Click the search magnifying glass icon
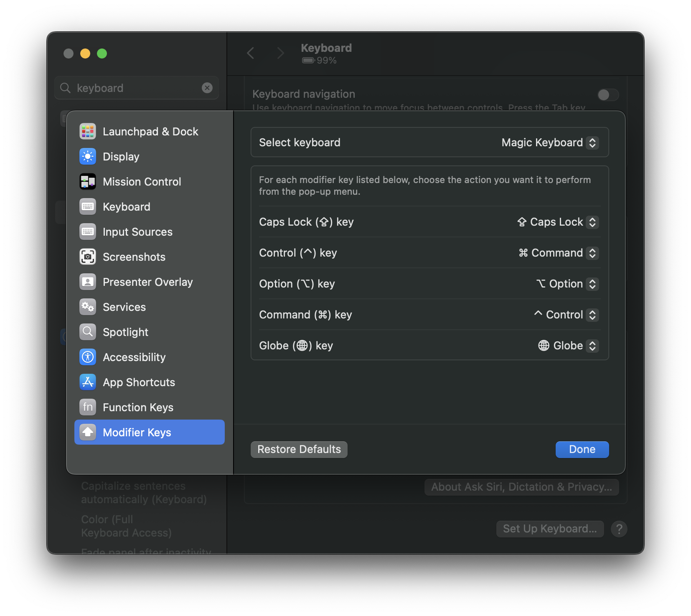 (x=65, y=88)
